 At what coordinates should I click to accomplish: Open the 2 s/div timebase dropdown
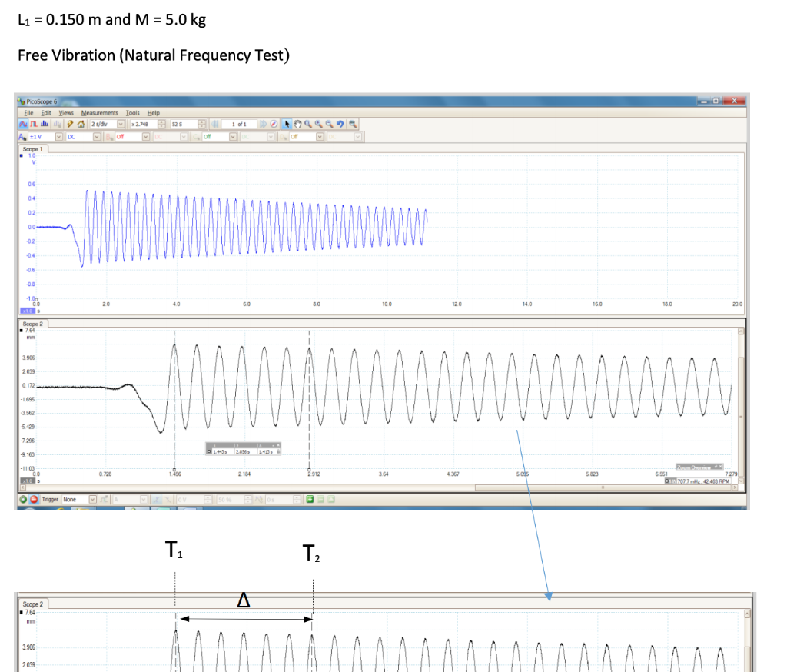[121, 124]
